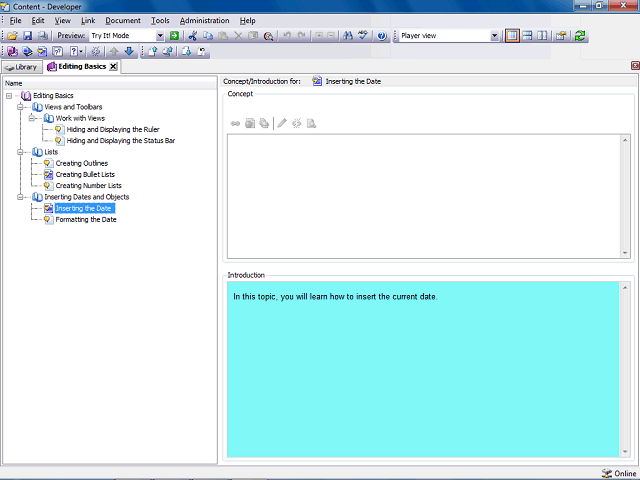Toggle the single-pane layout button
Viewport: 640px width, 480px height.
coord(512,36)
